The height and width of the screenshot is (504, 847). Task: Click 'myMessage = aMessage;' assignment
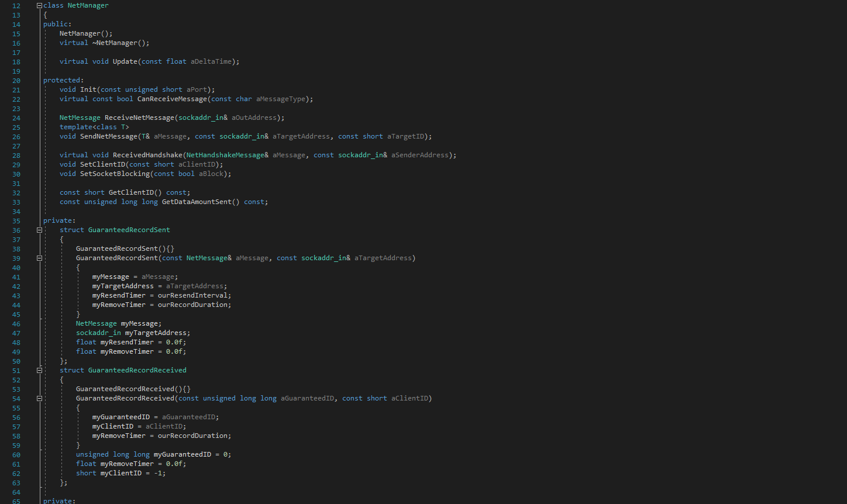pyautogui.click(x=135, y=277)
